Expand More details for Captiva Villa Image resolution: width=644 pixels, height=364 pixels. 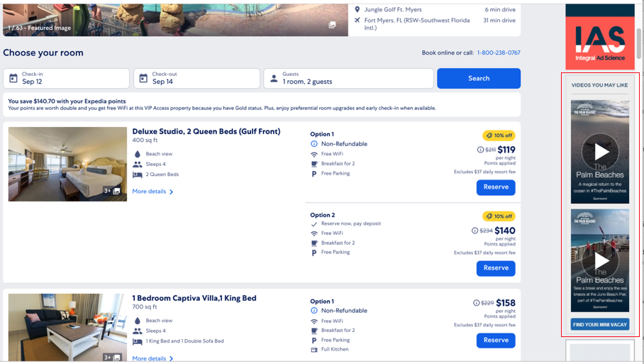point(152,358)
